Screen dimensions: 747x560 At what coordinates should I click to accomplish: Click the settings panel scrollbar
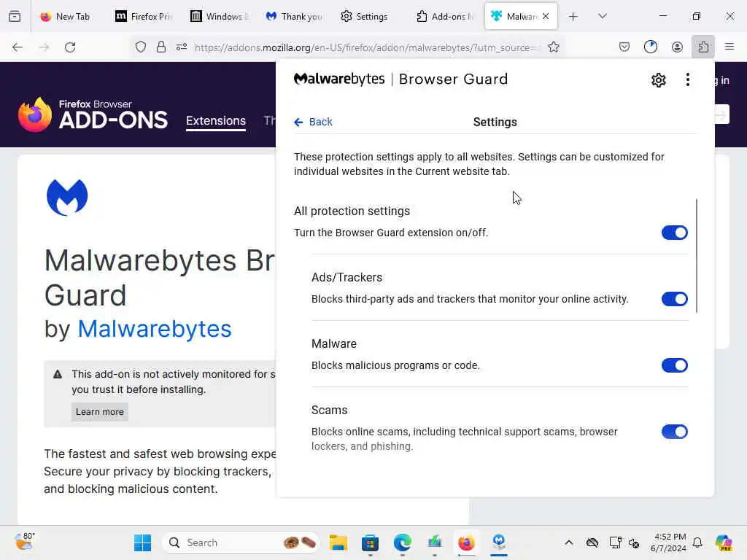tap(697, 256)
